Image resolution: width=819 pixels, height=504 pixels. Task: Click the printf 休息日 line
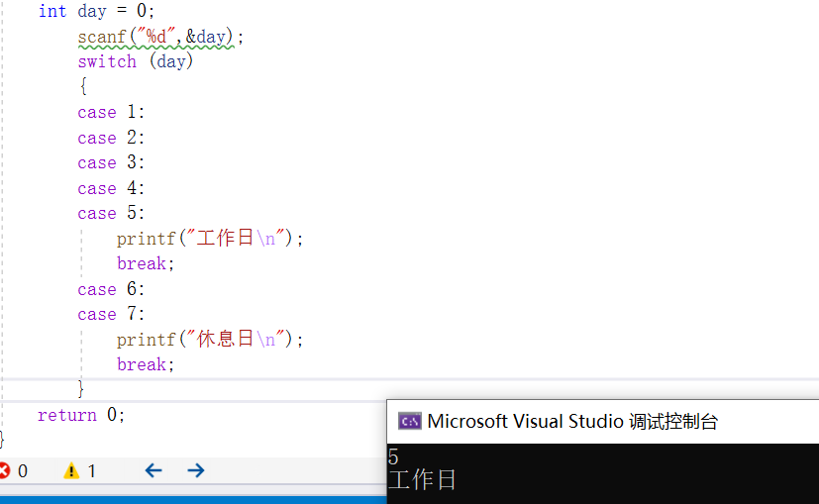(x=209, y=340)
